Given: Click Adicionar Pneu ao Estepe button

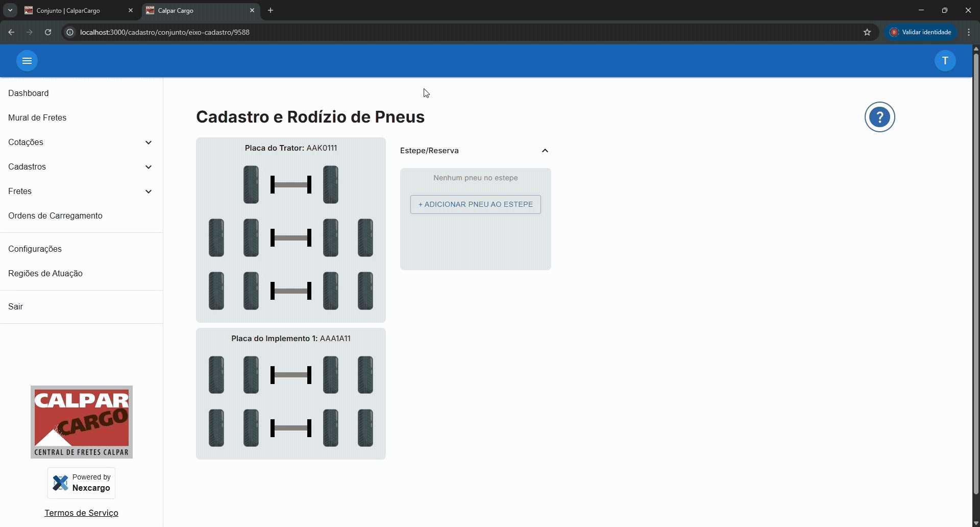Looking at the screenshot, I should coord(475,204).
